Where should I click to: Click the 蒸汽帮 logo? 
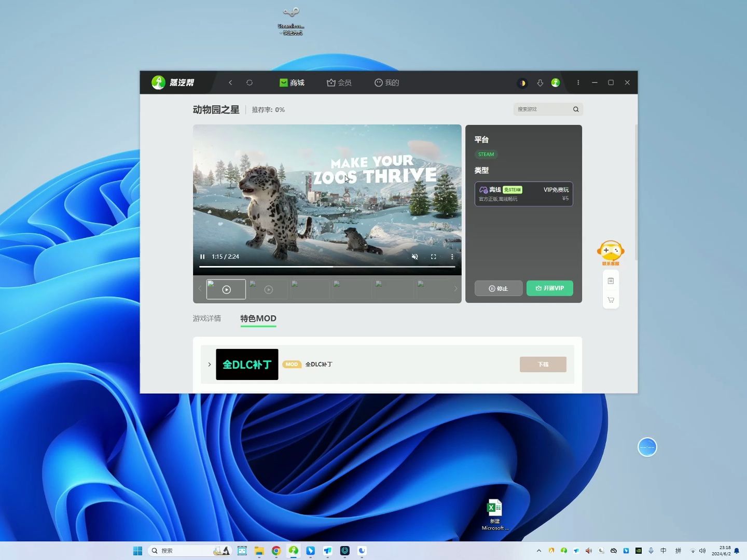point(173,82)
